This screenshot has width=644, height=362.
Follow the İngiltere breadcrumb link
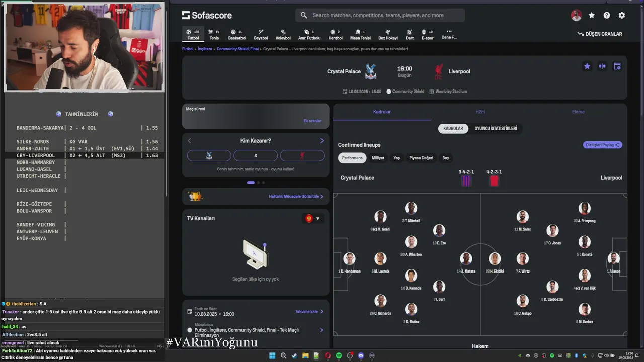point(205,49)
